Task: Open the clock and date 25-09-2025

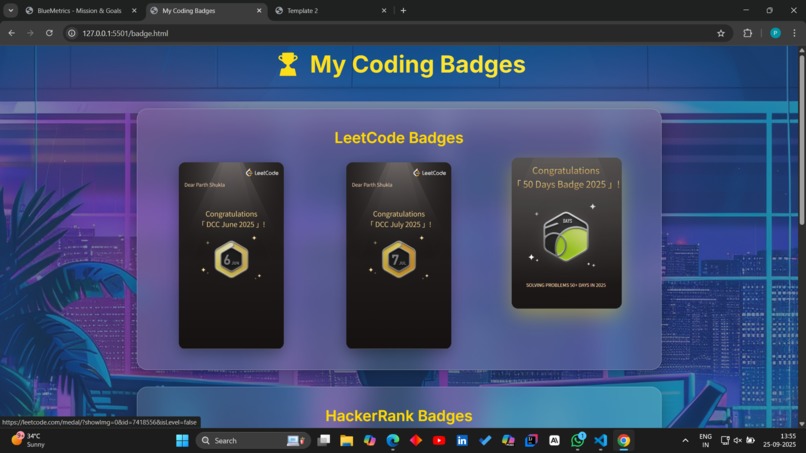Action: [779, 440]
